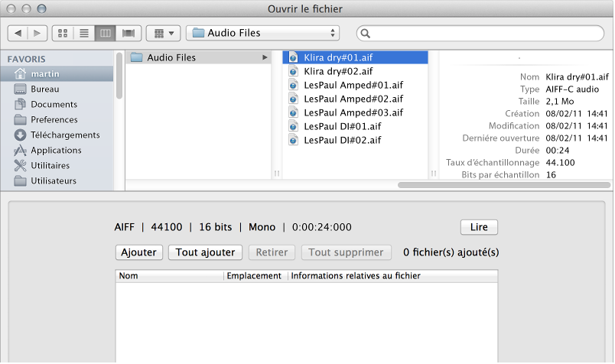Click the sidebar vertical scrollbar
Image resolution: width=615 pixels, height=364 pixels.
pyautogui.click(x=119, y=76)
